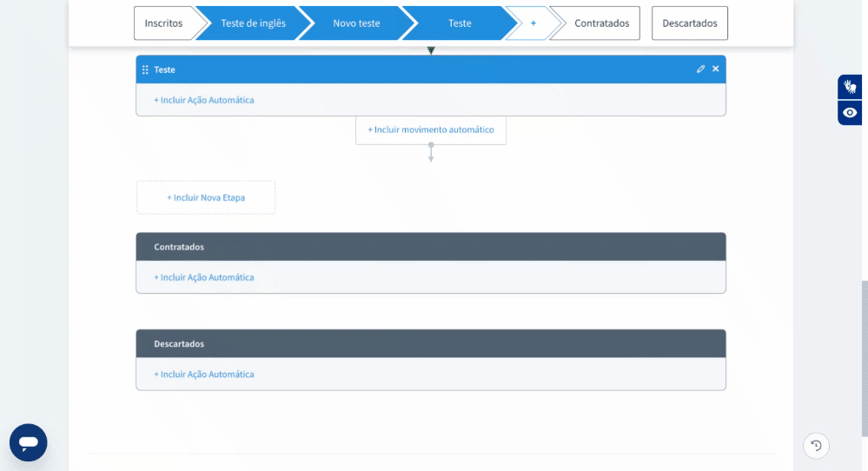Go to the Novo teste pipeline step
Screen dimensions: 868x471
click(356, 23)
